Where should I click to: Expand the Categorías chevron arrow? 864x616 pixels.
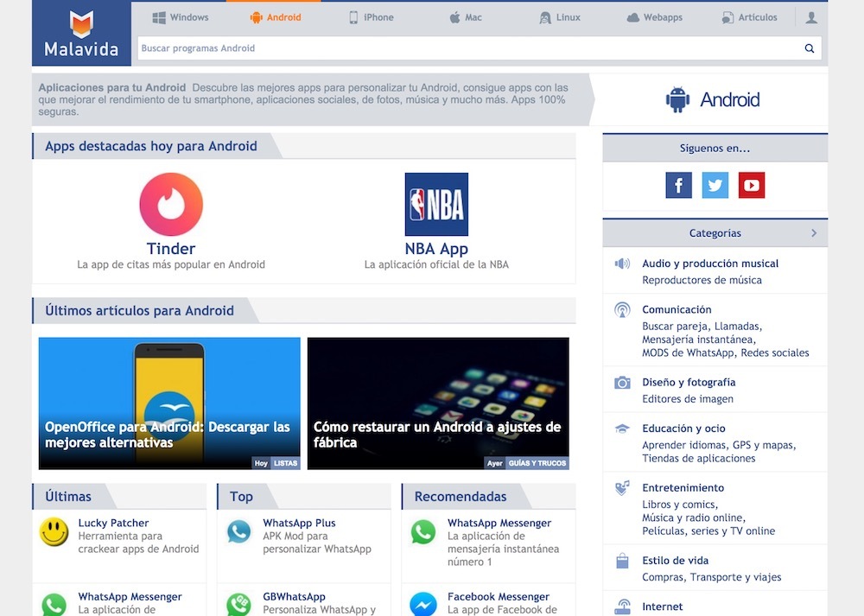coord(814,233)
